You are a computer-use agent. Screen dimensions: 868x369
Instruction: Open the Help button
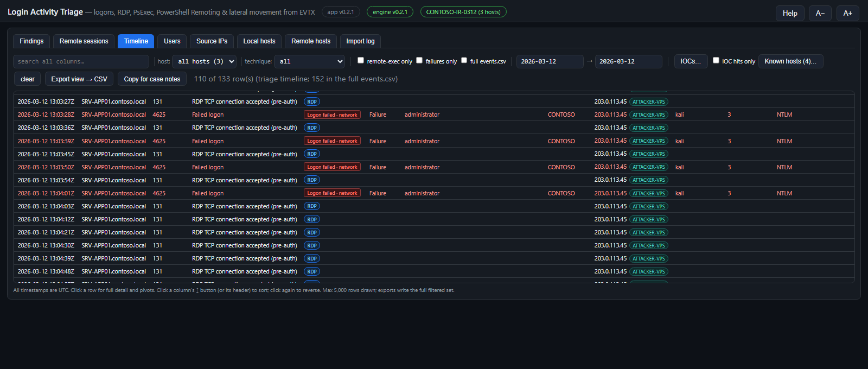[790, 14]
